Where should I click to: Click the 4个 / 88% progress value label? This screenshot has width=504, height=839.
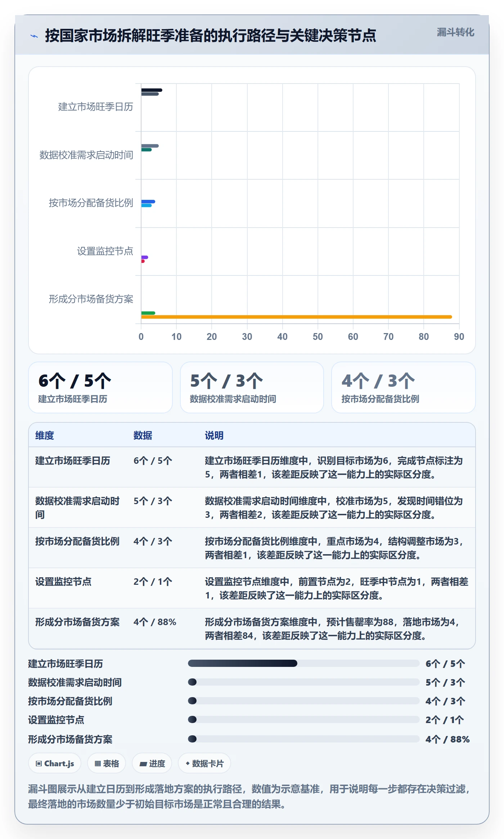(447, 739)
